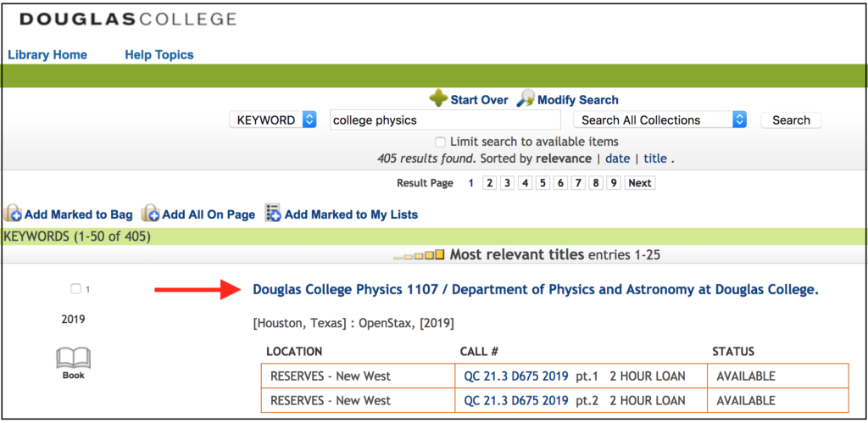Sort results by date

click(617, 159)
